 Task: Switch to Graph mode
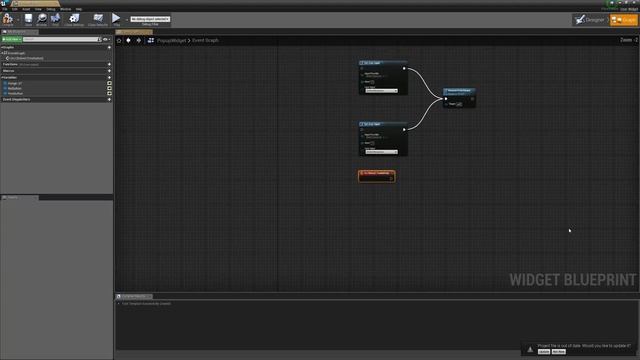coord(623,20)
